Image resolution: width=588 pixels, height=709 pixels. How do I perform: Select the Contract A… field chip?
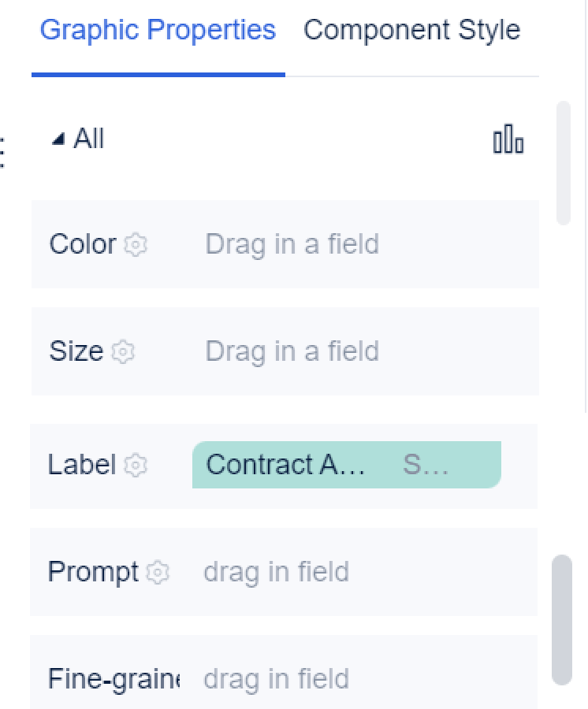pos(285,465)
